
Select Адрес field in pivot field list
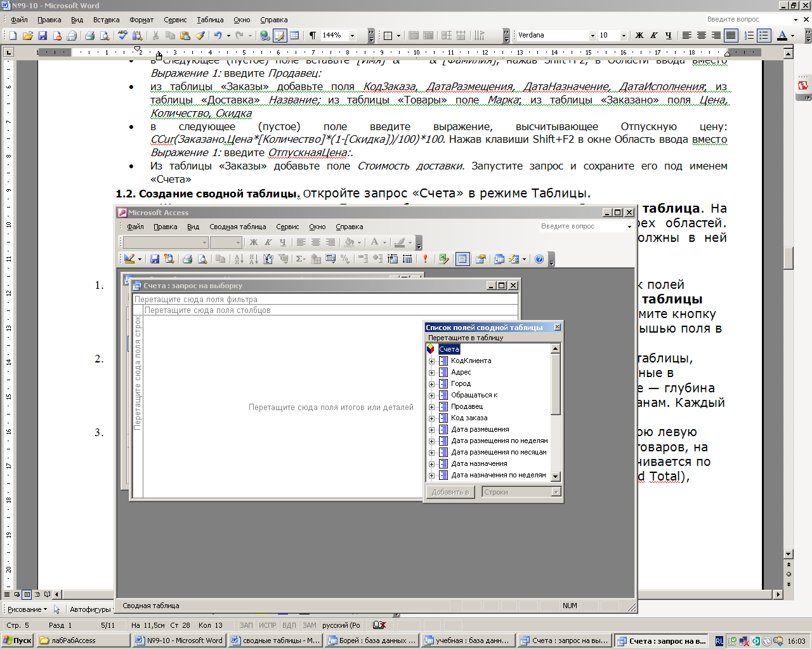pos(461,373)
